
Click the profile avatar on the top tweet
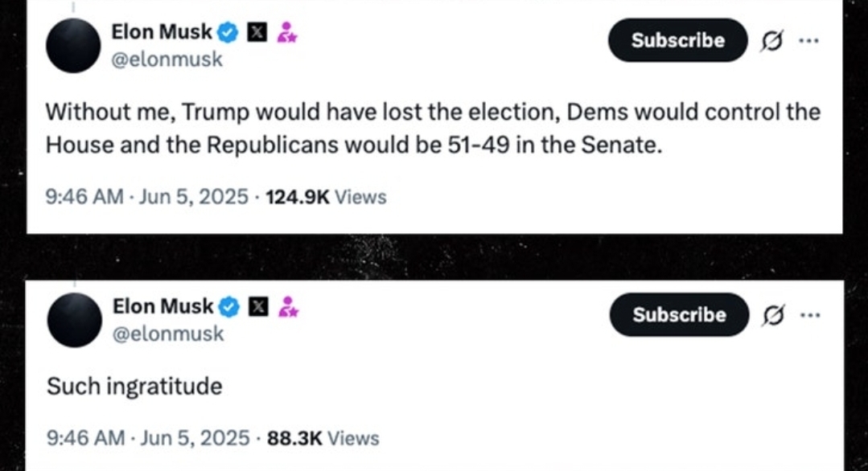73,46
